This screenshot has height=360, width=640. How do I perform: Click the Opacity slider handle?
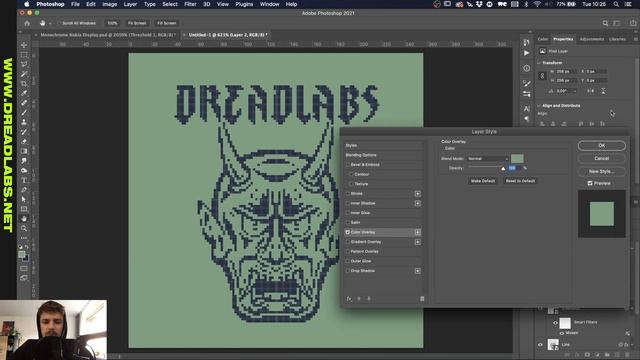[503, 169]
